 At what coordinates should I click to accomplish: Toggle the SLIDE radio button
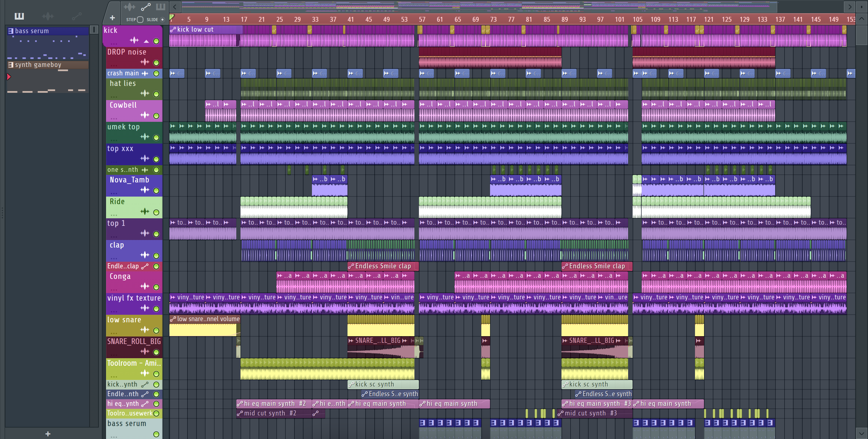pos(162,20)
